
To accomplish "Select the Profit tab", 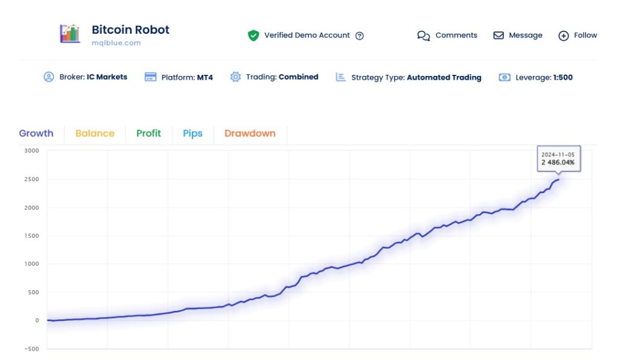I will [148, 133].
